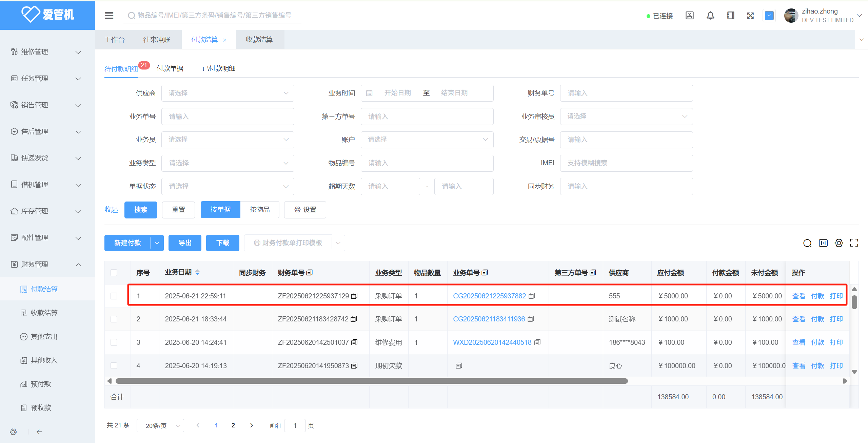Open the 业务审核员 dropdown
Viewport: 868px width, 443px height.
[x=626, y=116]
